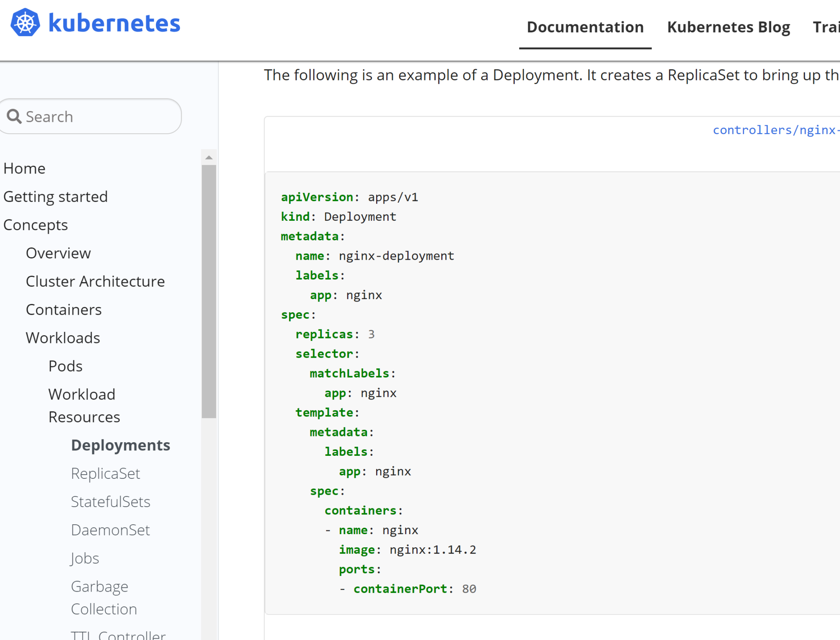Open the DaemonSet page
Viewport: 840px width, 640px height.
click(x=110, y=530)
